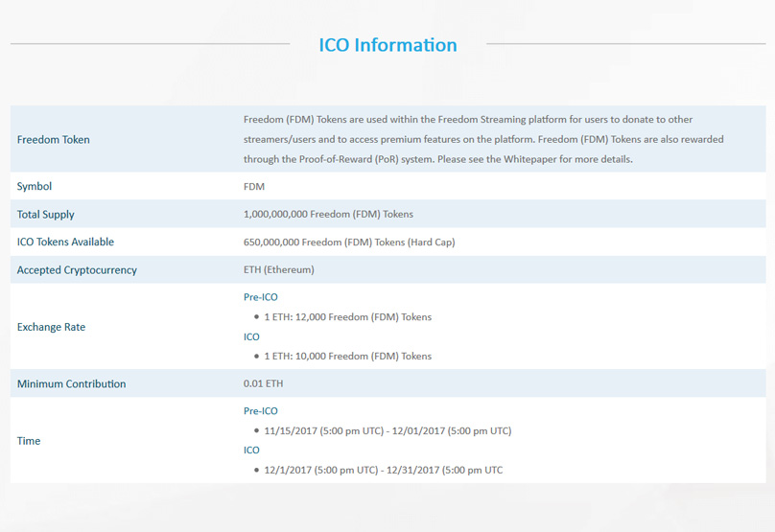This screenshot has height=532, width=775.
Task: Select the Freedom Token row label
Action: pyautogui.click(x=54, y=140)
